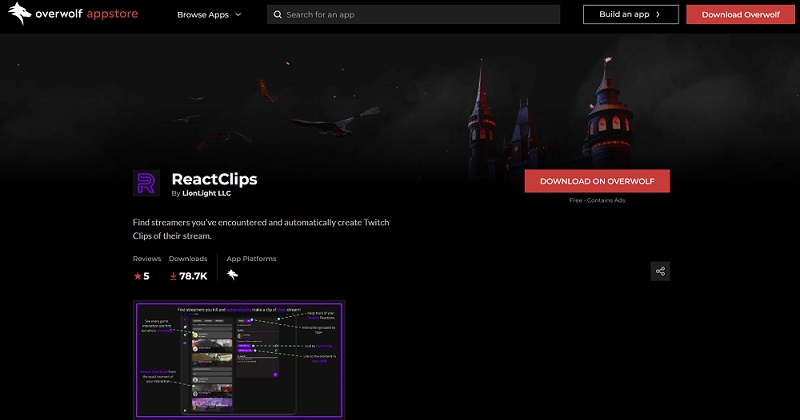Click the Overwolf platform wolf icon
Viewport: 800px width, 420px height.
click(x=232, y=275)
